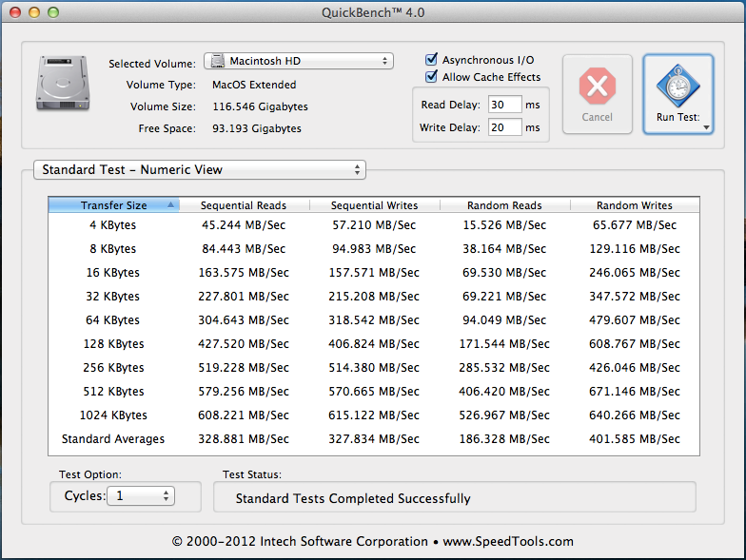746x560 pixels.
Task: Click the Sequential Writes column header
Action: coord(374,205)
